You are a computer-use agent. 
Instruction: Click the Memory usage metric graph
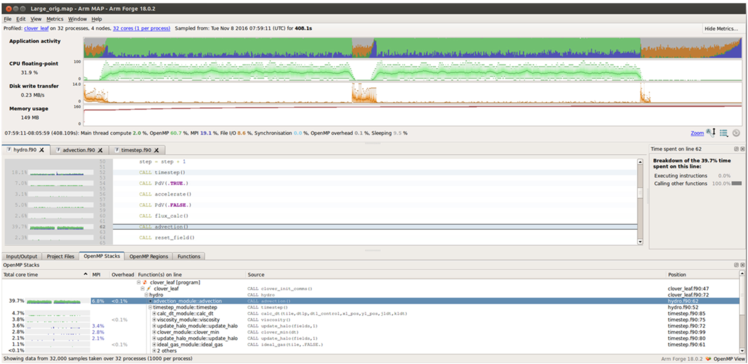point(413,115)
